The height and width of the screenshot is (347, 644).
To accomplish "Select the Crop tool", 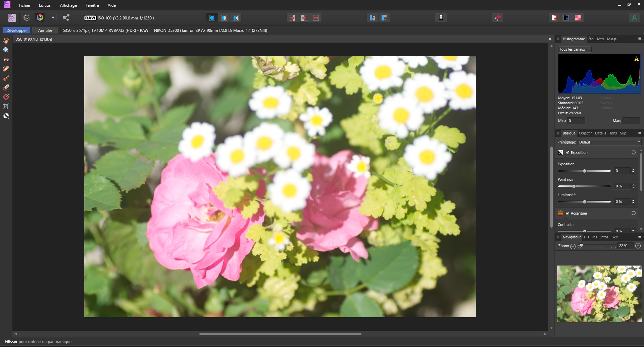I will 6,106.
